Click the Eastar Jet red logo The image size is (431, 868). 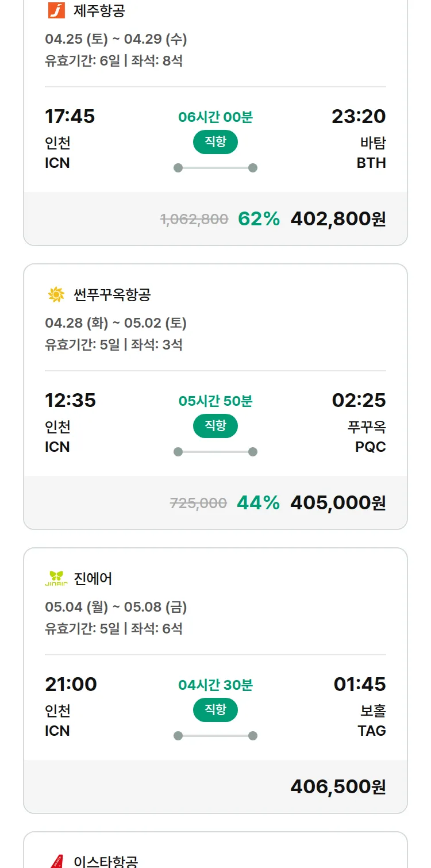point(56,861)
